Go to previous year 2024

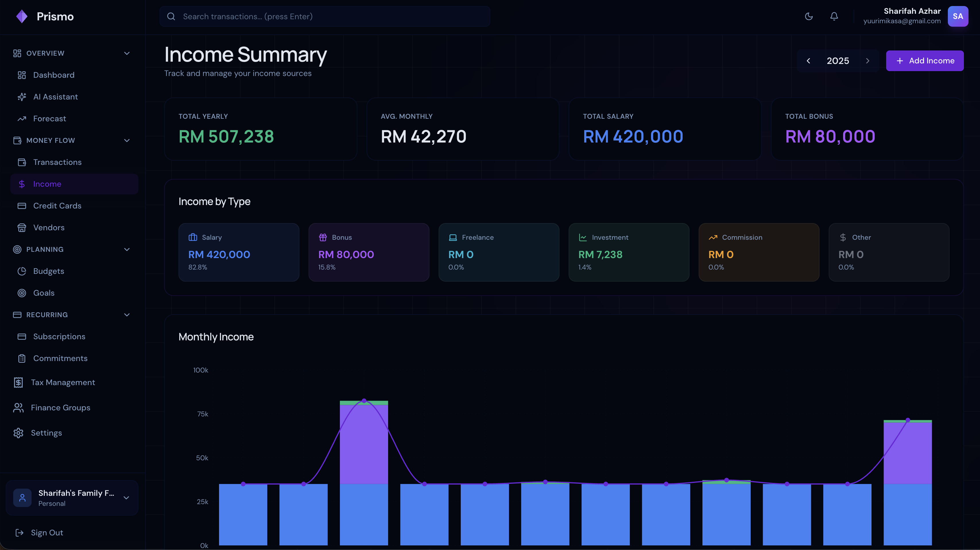pyautogui.click(x=808, y=61)
